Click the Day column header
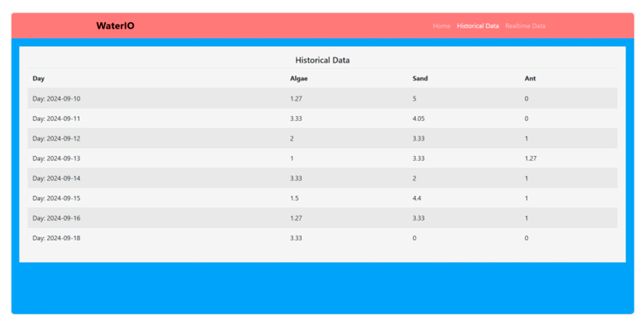644x325 pixels. [39, 79]
